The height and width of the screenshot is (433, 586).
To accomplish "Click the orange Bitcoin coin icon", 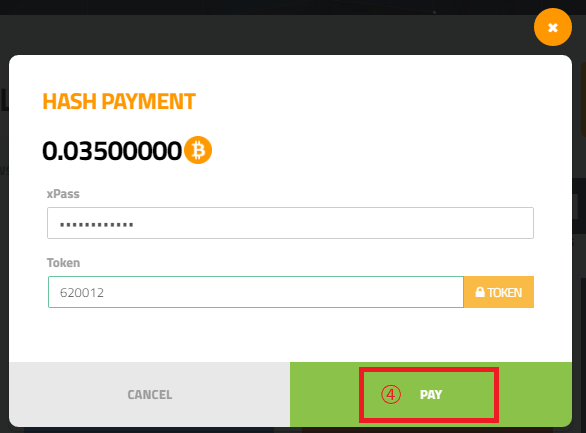I will pyautogui.click(x=198, y=150).
